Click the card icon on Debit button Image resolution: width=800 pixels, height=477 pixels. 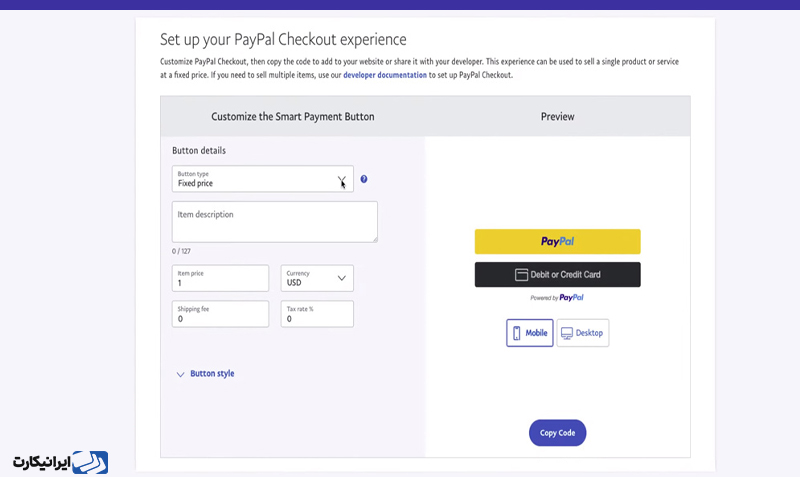tap(521, 275)
